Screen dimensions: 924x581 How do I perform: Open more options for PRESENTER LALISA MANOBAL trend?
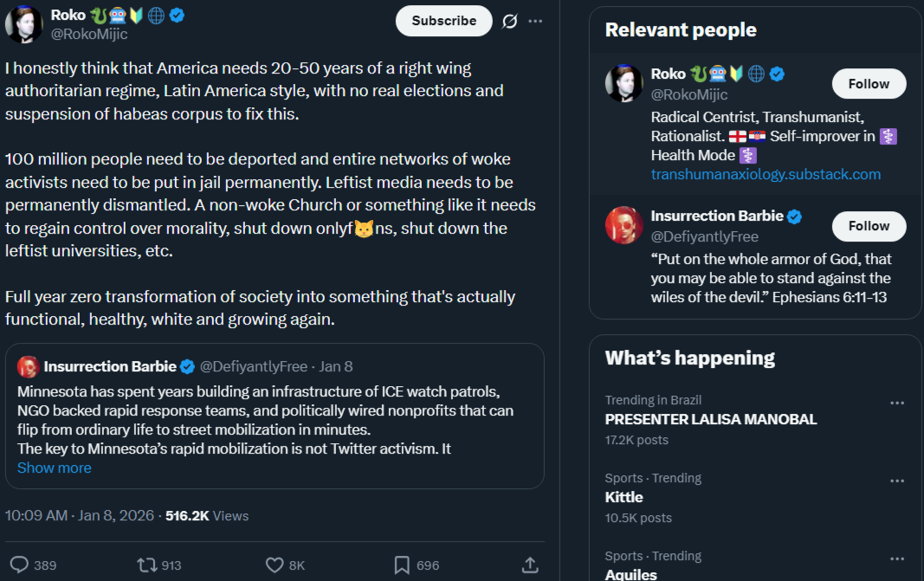click(x=897, y=403)
